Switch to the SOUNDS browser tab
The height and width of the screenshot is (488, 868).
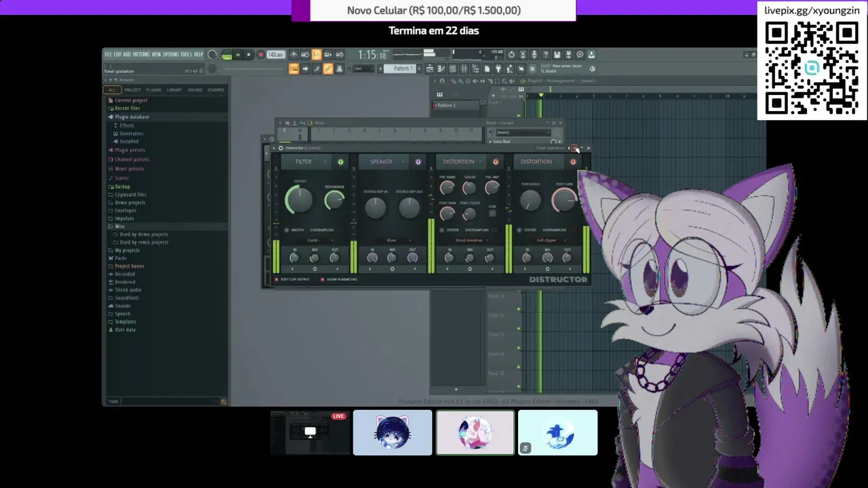click(195, 90)
